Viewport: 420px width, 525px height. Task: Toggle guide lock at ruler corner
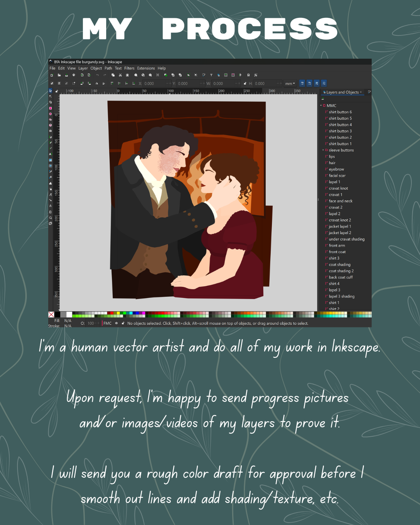[x=57, y=91]
